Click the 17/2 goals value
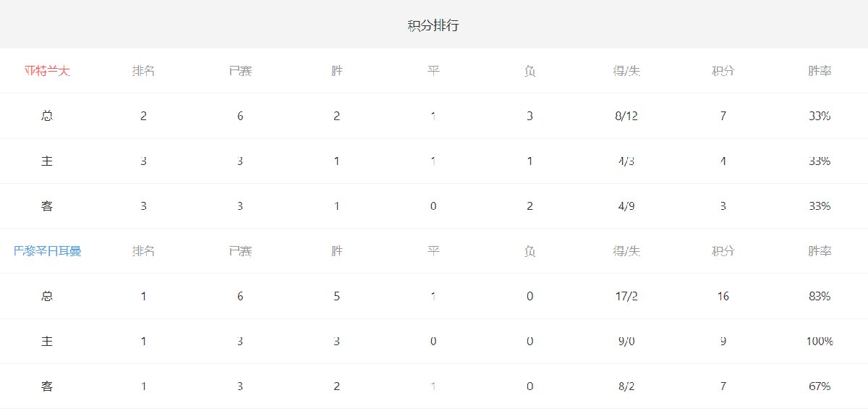The width and height of the screenshot is (868, 419). tap(626, 296)
